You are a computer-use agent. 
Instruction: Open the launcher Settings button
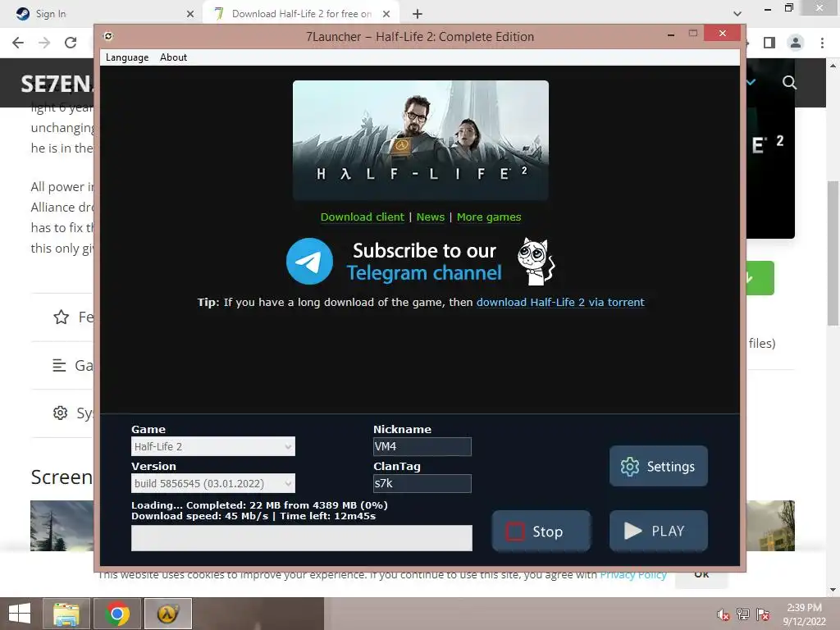tap(659, 466)
